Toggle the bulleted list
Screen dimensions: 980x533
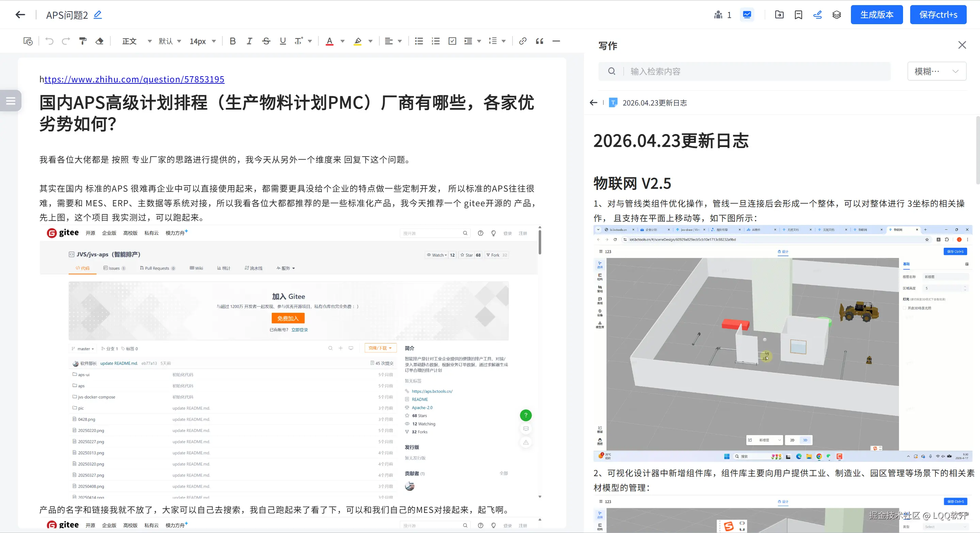pos(419,41)
